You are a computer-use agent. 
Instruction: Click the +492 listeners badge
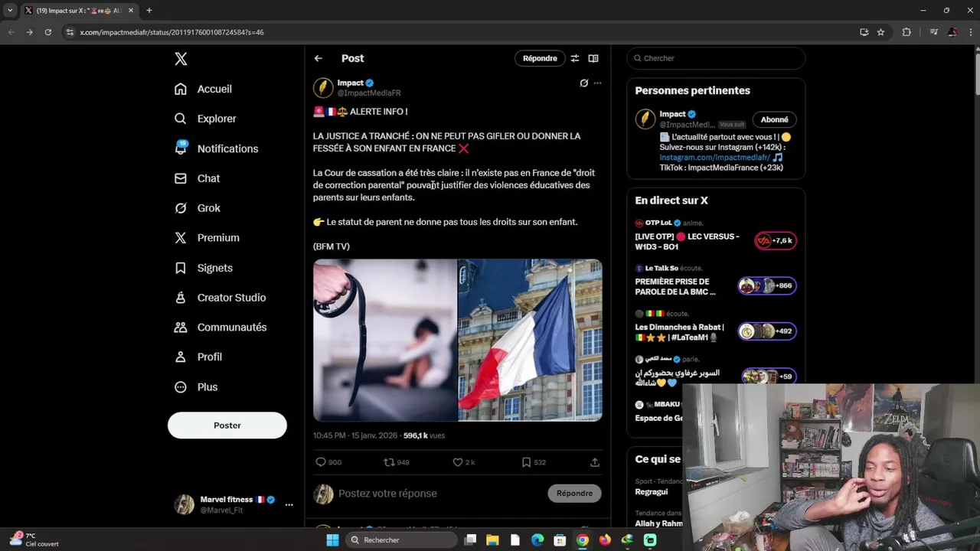[767, 331]
